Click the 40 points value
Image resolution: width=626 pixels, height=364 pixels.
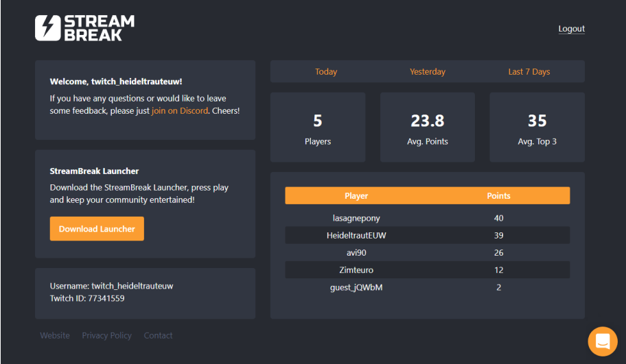[x=498, y=218]
